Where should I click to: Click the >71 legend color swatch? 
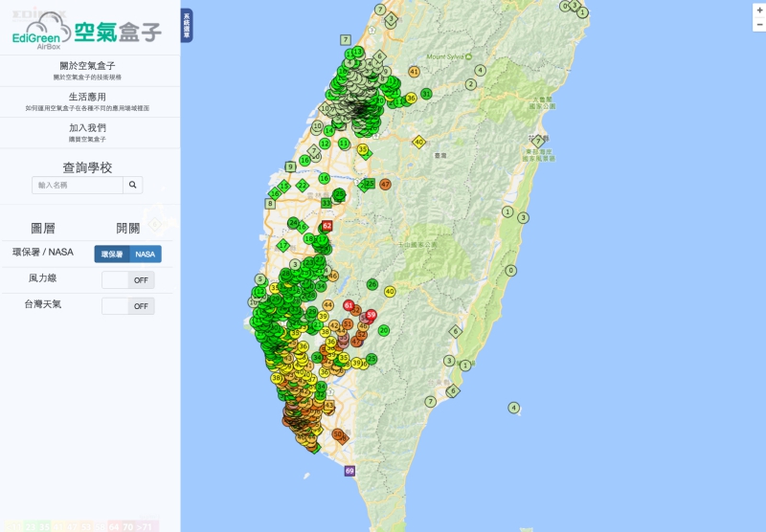(147, 527)
